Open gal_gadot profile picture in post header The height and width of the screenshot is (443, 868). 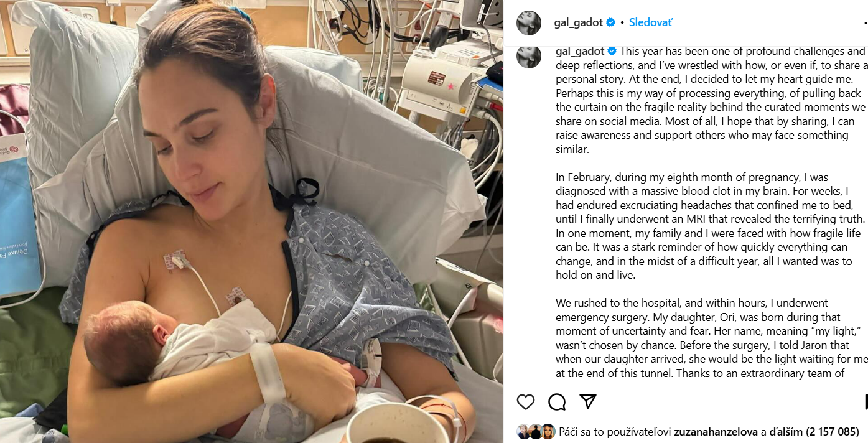point(529,23)
